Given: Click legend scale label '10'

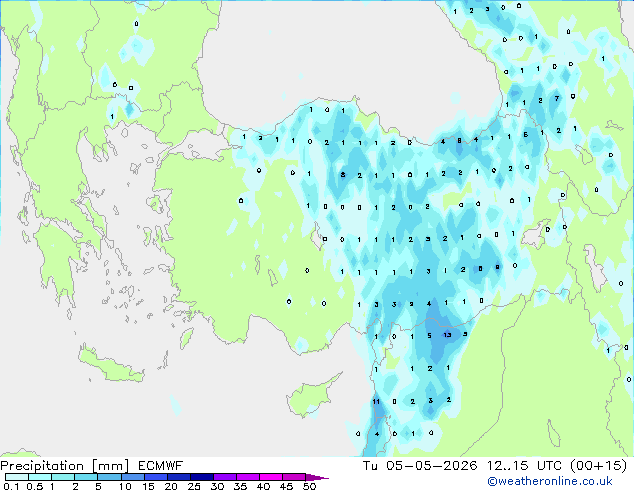Looking at the screenshot, I should [x=125, y=486].
